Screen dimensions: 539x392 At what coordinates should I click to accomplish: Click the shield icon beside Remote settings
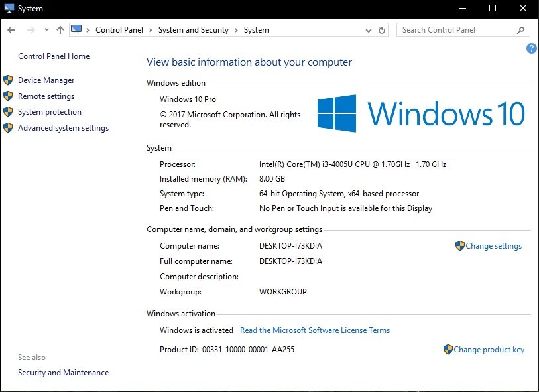8,96
